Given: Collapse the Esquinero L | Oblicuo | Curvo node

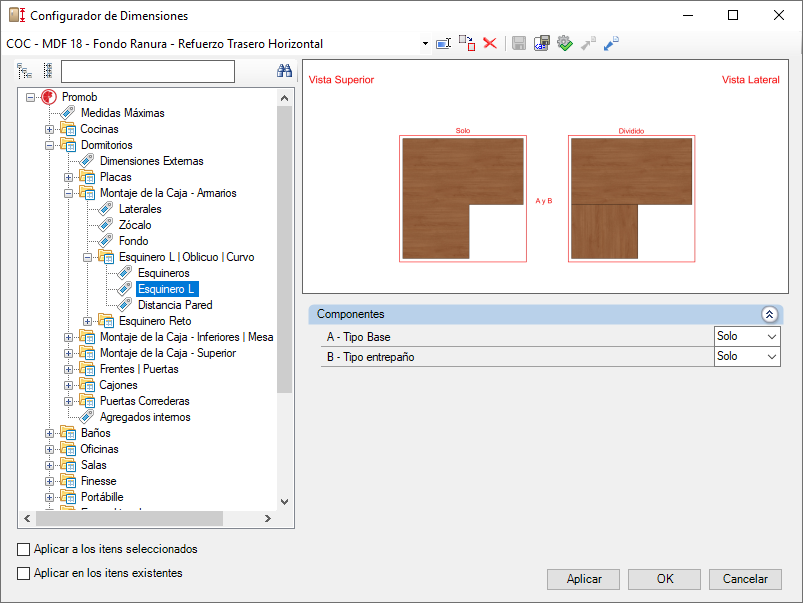Looking at the screenshot, I should [88, 257].
